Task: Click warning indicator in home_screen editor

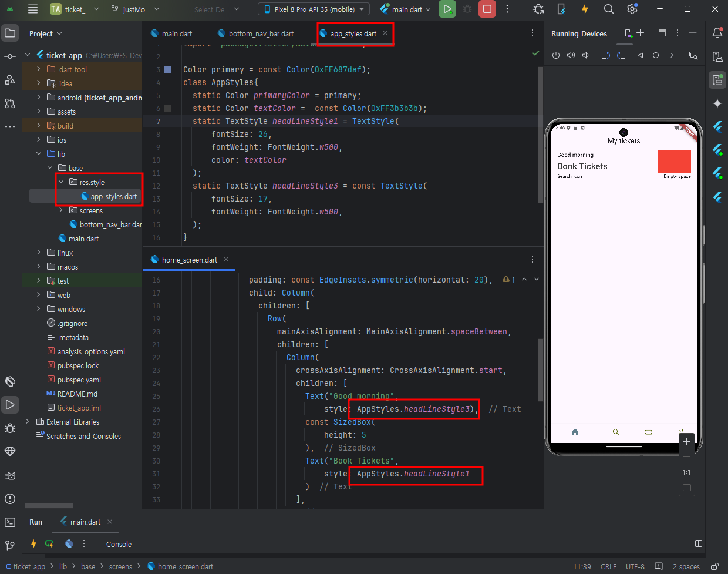Action: pyautogui.click(x=508, y=280)
